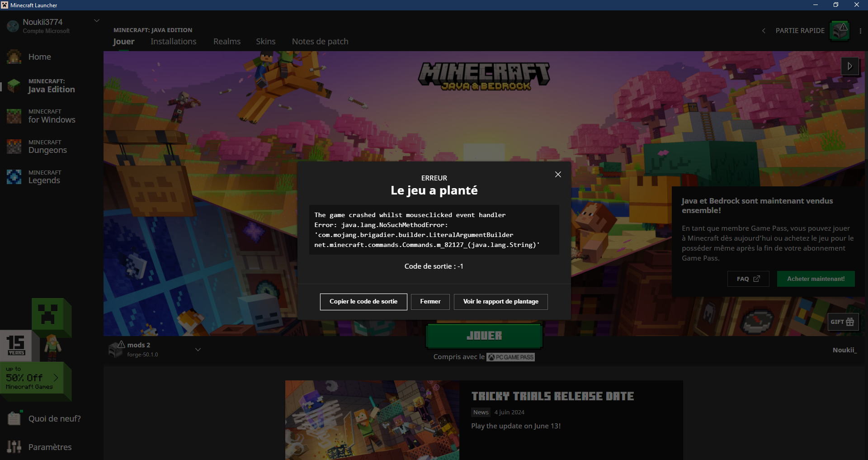The width and height of the screenshot is (868, 460).
Task: Click the Noukii_ player name
Action: [x=844, y=350]
